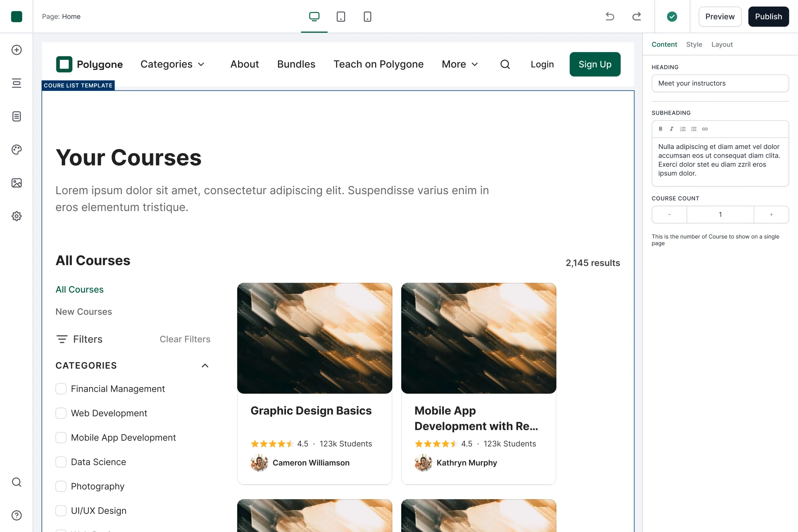
Task: Collapse the CATEGORIES filter section
Action: click(205, 365)
